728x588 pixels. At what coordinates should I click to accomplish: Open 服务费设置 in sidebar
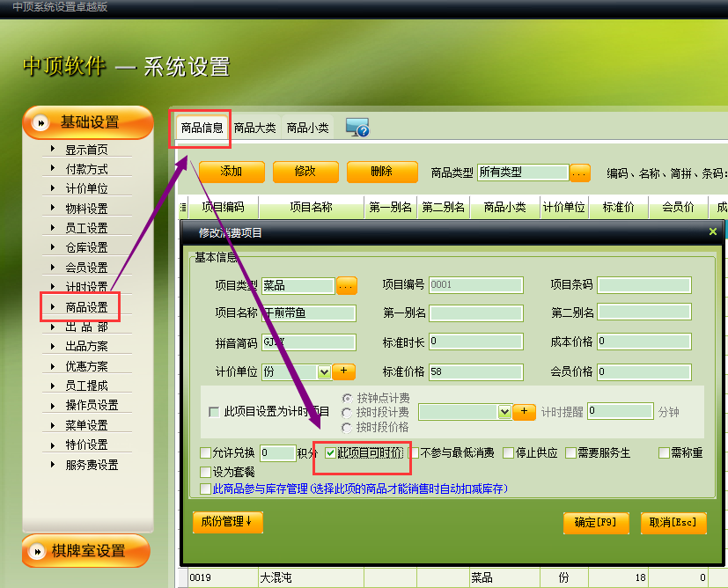pos(92,465)
